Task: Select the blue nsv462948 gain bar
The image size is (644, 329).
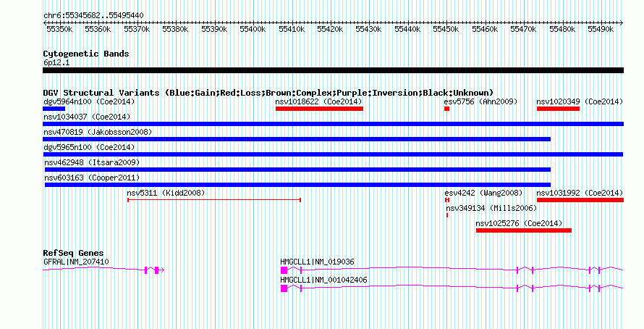Action: click(298, 170)
